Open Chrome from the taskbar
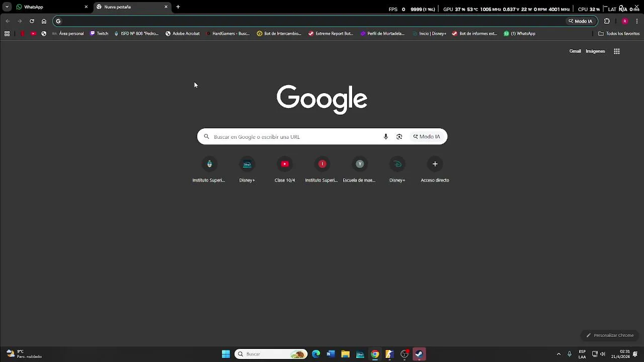Image resolution: width=644 pixels, height=362 pixels. (375, 354)
